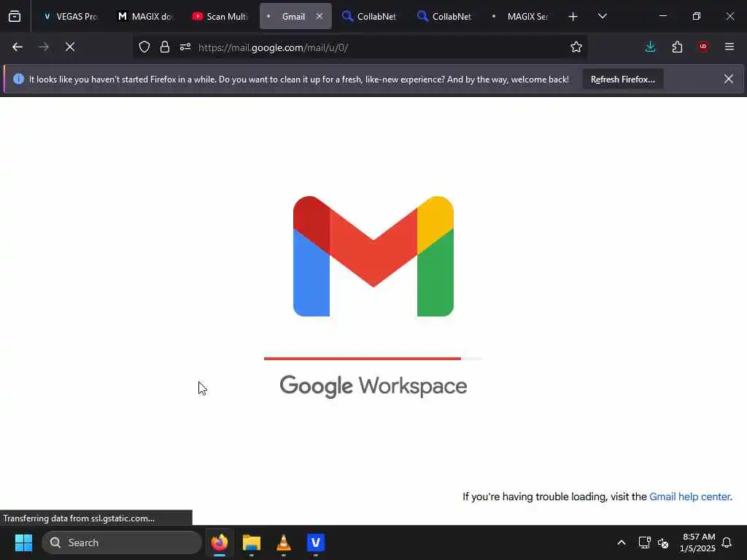Image resolution: width=747 pixels, height=560 pixels.
Task: Switch to the second CollabNet tab
Action: coord(444,16)
